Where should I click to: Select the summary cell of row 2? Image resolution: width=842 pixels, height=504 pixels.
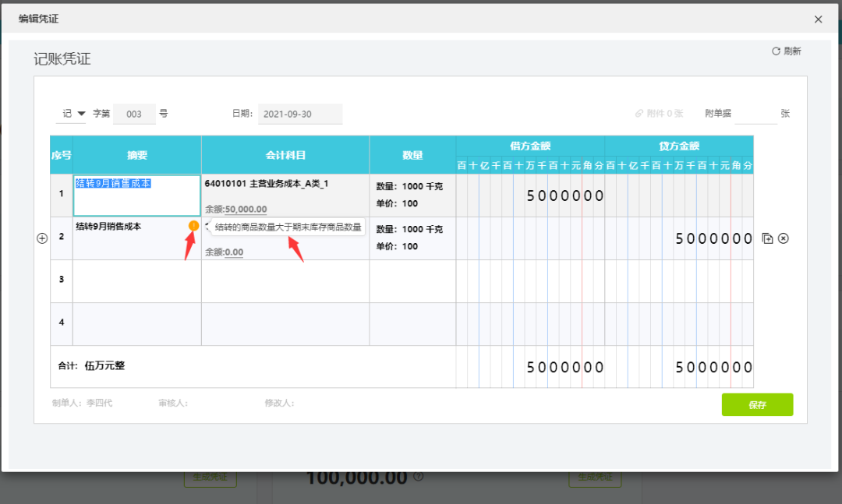(137, 238)
